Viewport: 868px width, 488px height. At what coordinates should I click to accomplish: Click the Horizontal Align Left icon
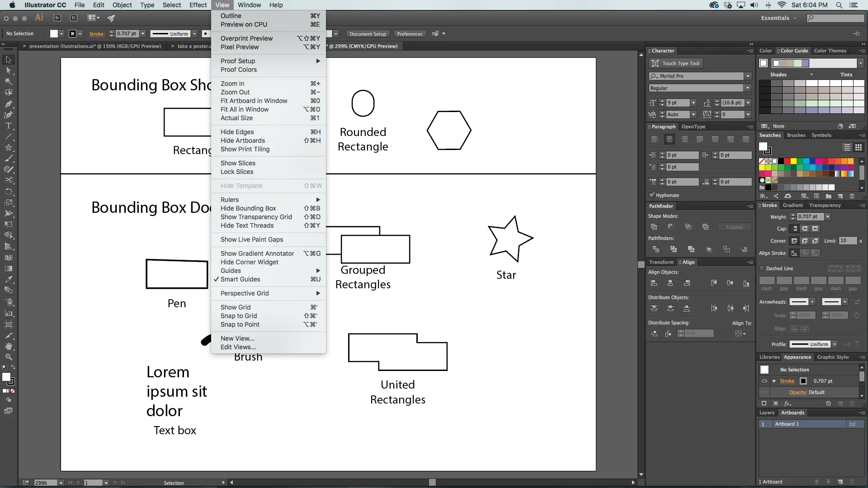(654, 283)
